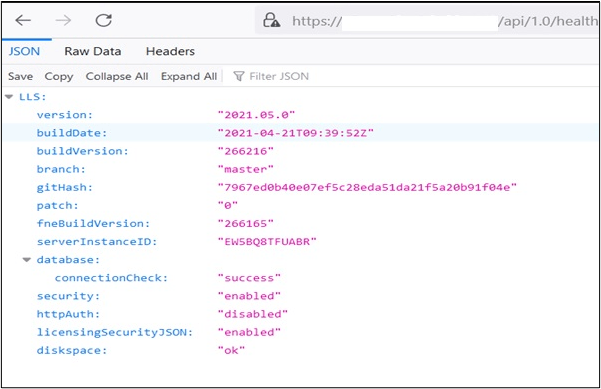Reload the page with the refresh icon

[103, 20]
